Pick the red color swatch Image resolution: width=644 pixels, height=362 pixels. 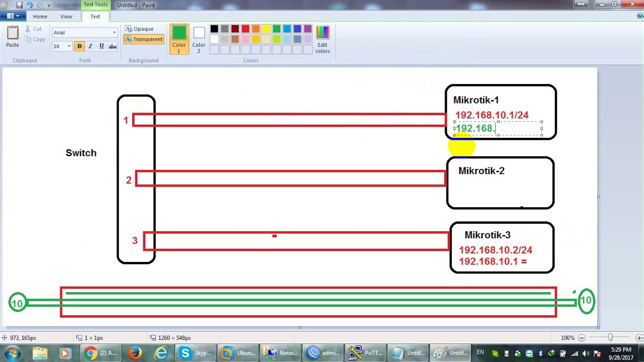pyautogui.click(x=246, y=29)
